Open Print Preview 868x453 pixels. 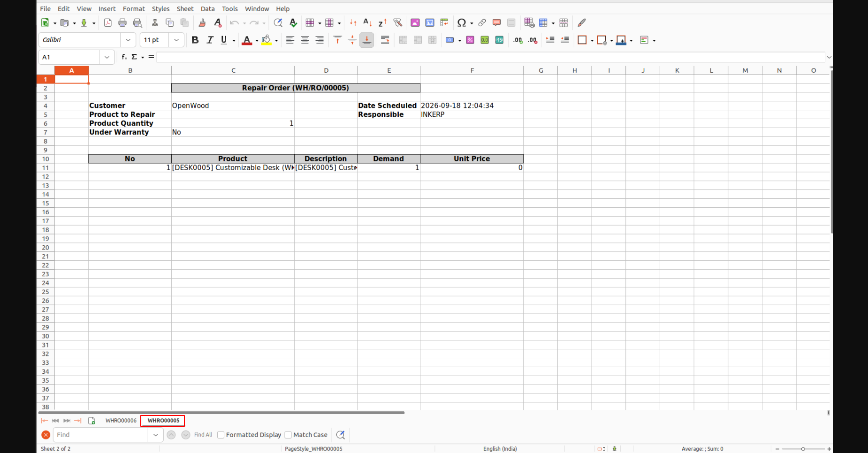point(137,23)
